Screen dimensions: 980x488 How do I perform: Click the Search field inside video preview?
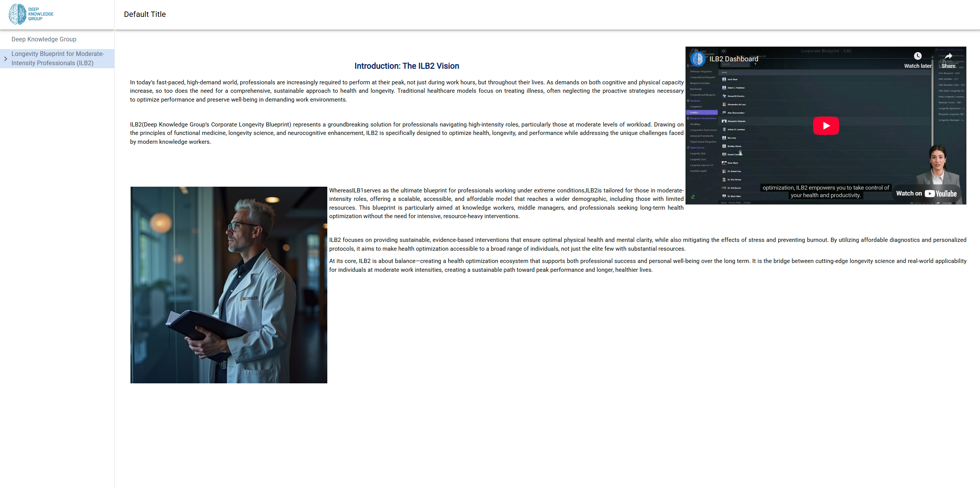point(735,64)
